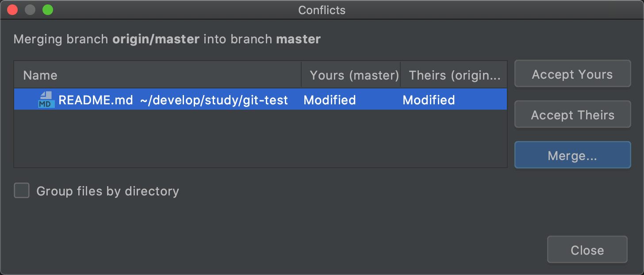This screenshot has height=275, width=644.
Task: Click the Conflicts title in the title bar
Action: [x=322, y=10]
